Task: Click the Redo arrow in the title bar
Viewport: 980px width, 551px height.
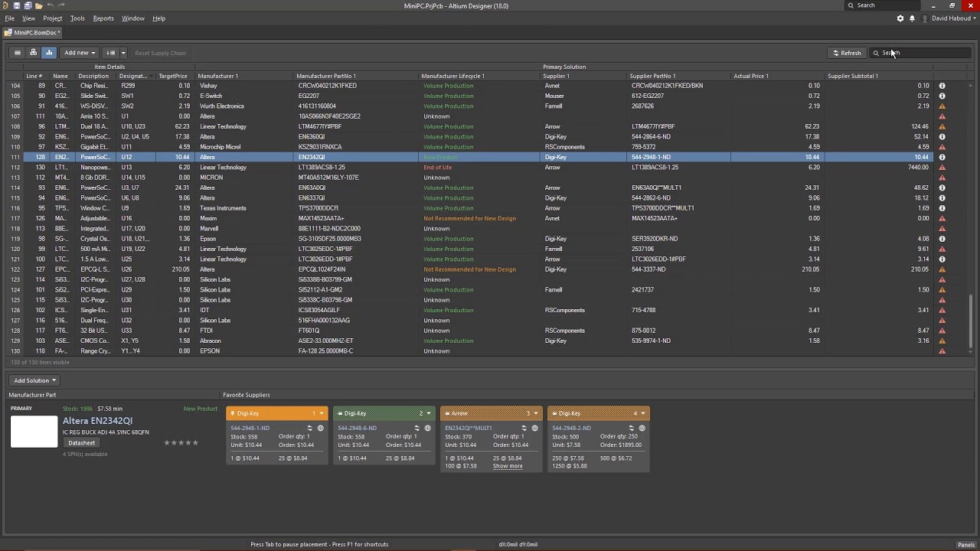Action: pos(61,5)
